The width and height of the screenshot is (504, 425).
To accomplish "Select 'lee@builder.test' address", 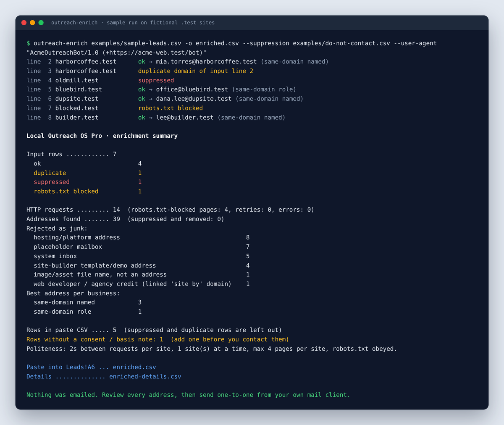I will point(185,118).
